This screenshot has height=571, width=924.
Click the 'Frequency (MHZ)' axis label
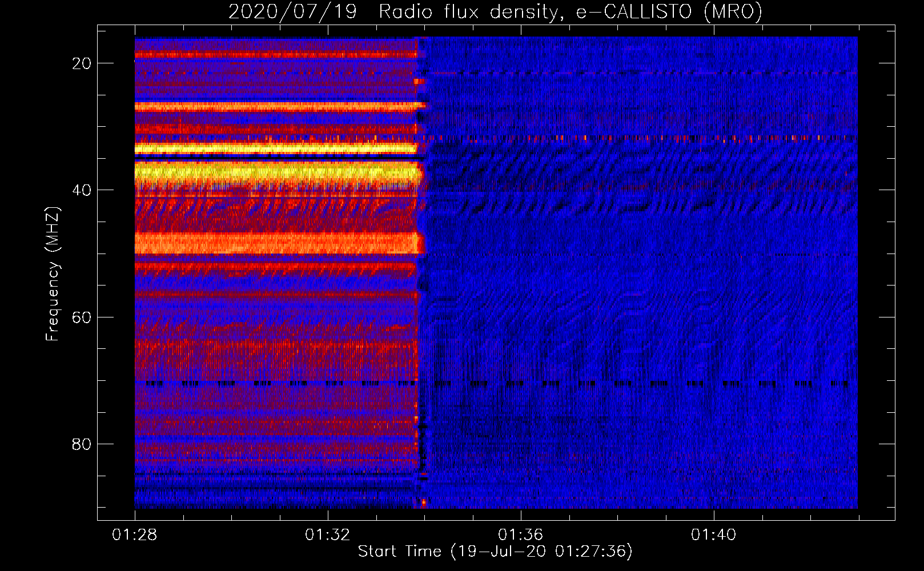(x=52, y=274)
